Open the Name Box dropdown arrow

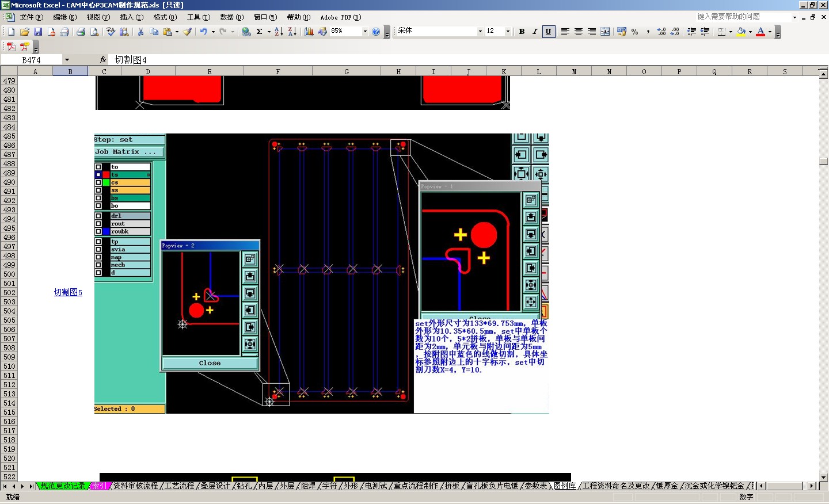(x=67, y=60)
